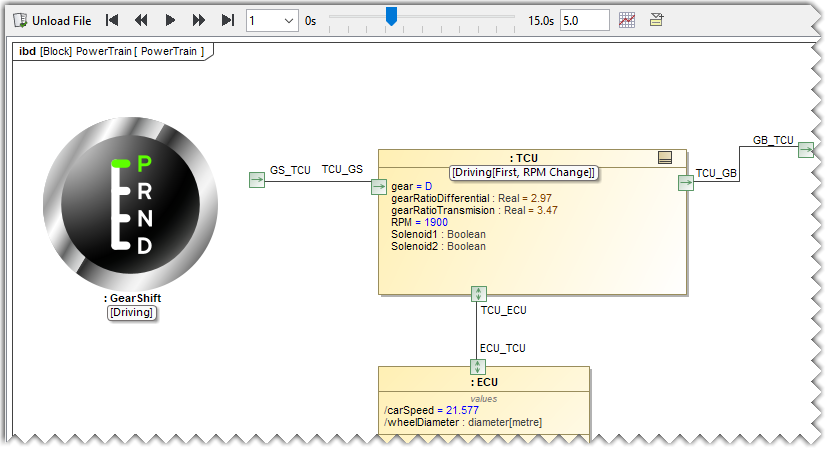Click the TCU_ECU port below TCU block
The height and width of the screenshot is (449, 826).
[479, 294]
